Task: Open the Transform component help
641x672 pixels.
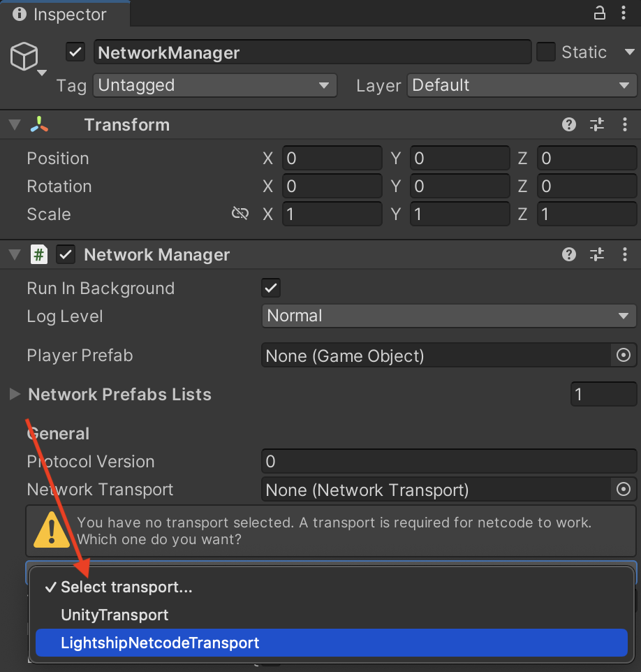Action: coord(569,124)
